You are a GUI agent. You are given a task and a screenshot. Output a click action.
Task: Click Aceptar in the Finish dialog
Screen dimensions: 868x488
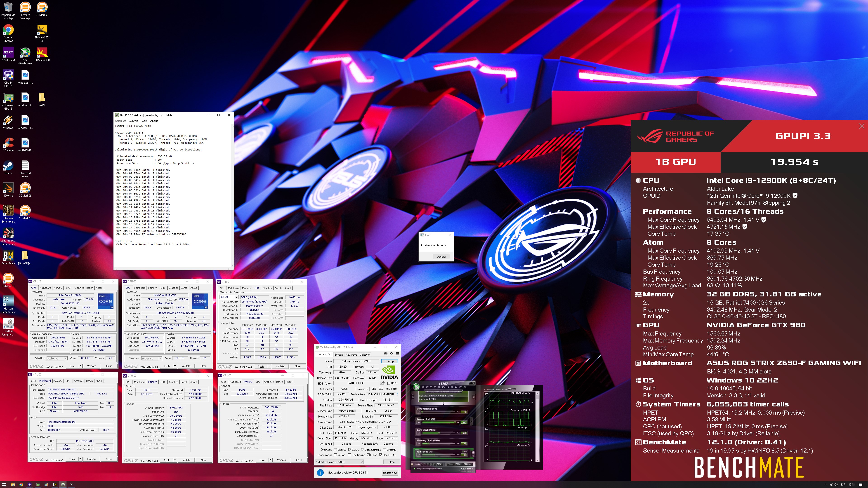(x=441, y=257)
